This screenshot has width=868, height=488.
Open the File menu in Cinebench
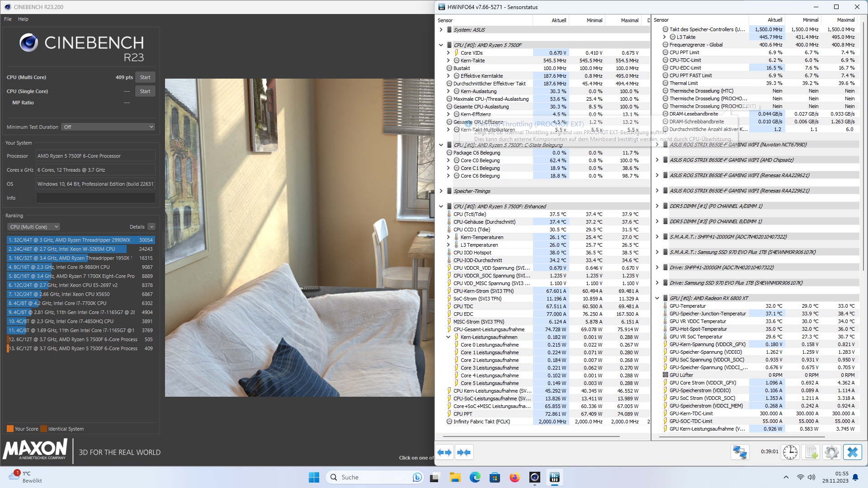pyautogui.click(x=8, y=19)
